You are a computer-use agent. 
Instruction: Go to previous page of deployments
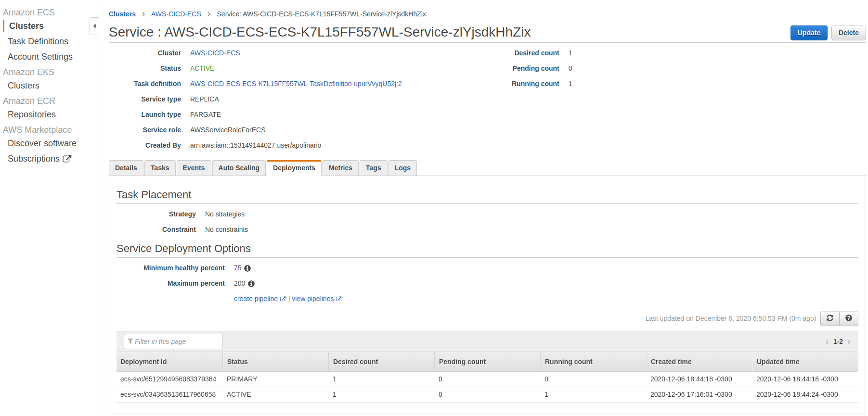(x=827, y=342)
